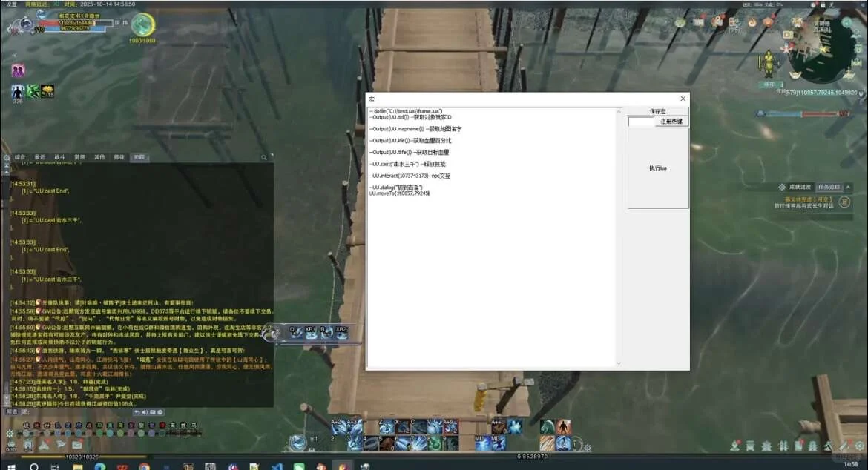
Task: Click the UU.moveTo line in macro editor
Action: (x=399, y=193)
